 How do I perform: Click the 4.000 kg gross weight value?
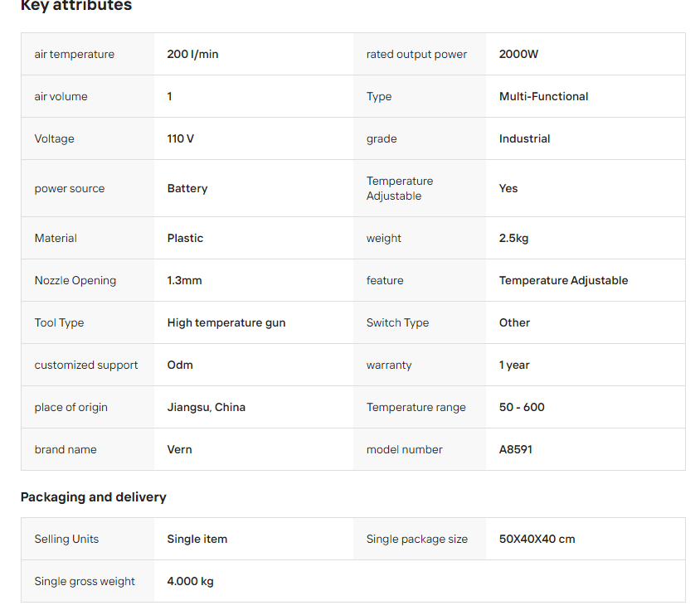[x=190, y=581]
